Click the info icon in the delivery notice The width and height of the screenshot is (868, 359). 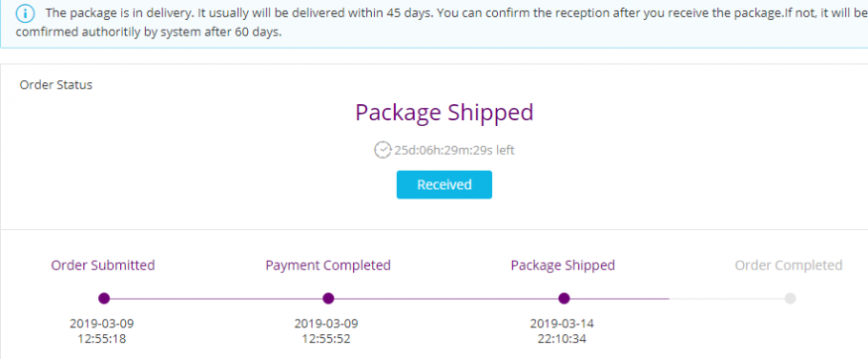coord(25,13)
